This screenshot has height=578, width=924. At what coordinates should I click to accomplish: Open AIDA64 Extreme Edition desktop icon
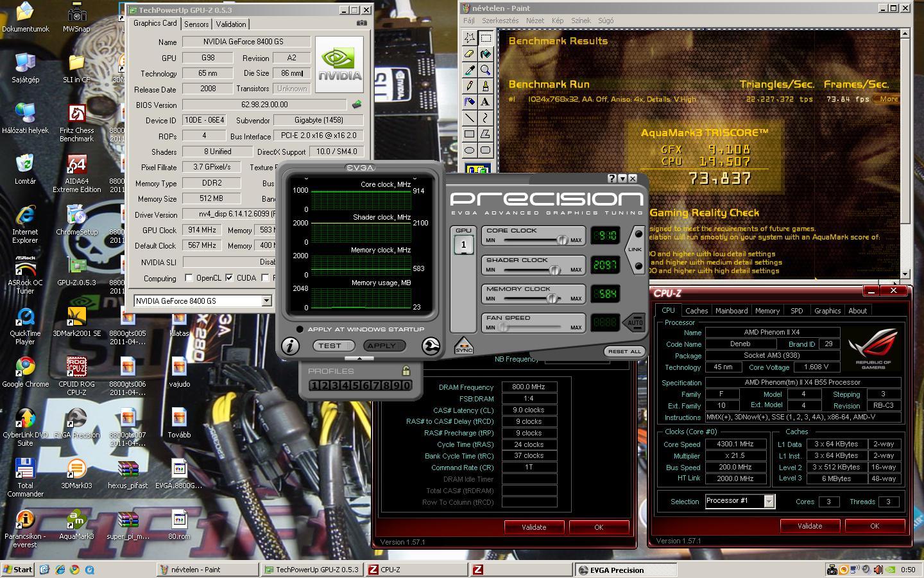click(76, 174)
